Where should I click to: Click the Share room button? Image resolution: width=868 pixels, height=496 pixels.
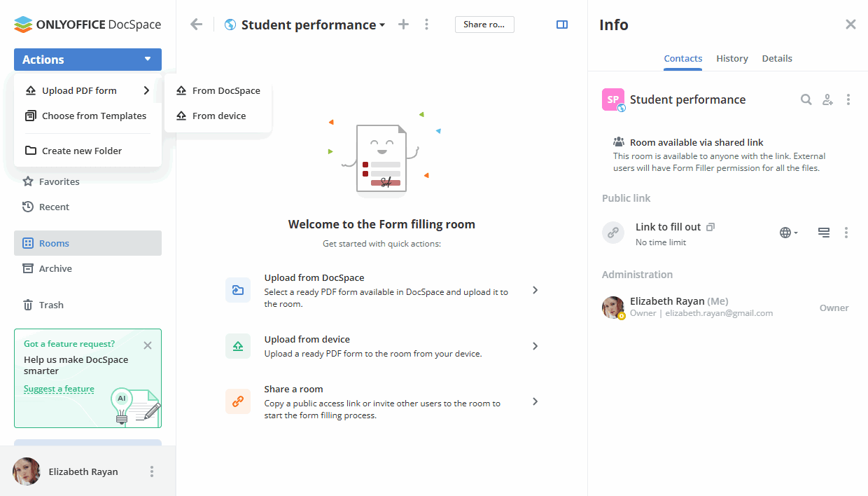(x=484, y=25)
